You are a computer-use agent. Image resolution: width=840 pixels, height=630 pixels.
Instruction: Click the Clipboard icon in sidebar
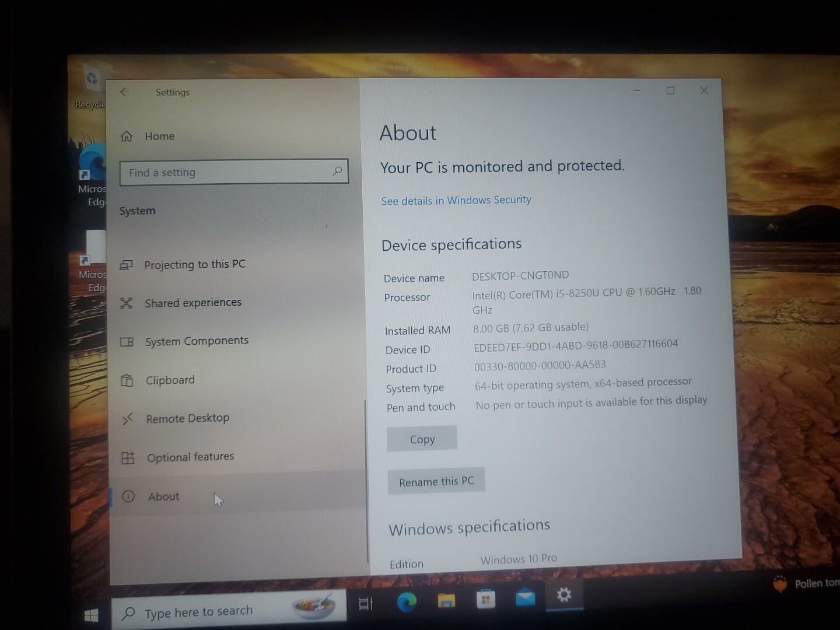[127, 380]
